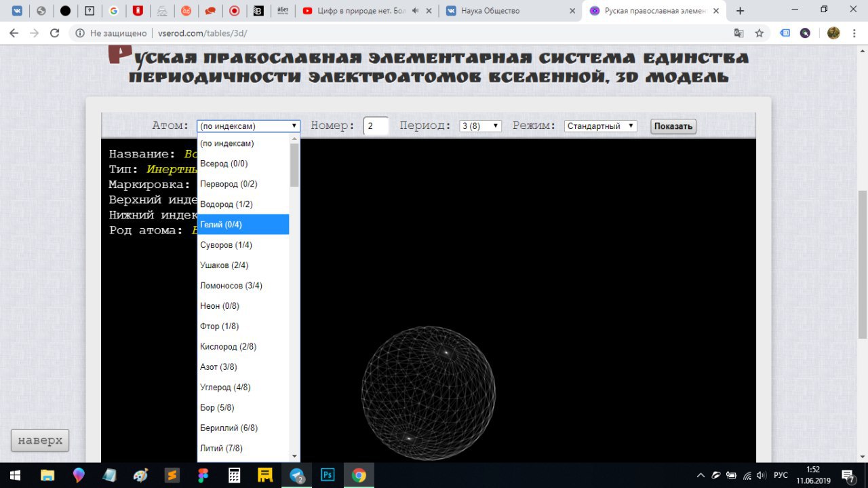Open the Windows Start menu
The width and height of the screenshot is (868, 488).
[x=15, y=474]
